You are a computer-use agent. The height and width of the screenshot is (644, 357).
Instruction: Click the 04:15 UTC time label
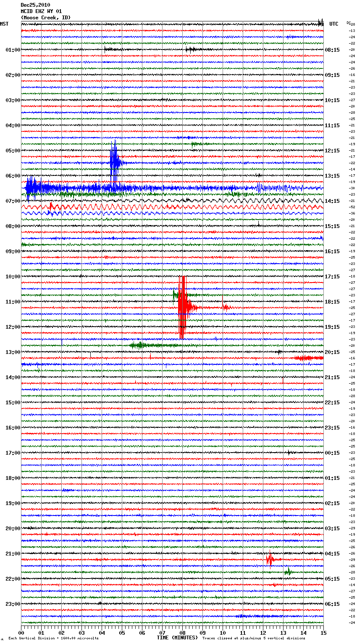pos(332,554)
